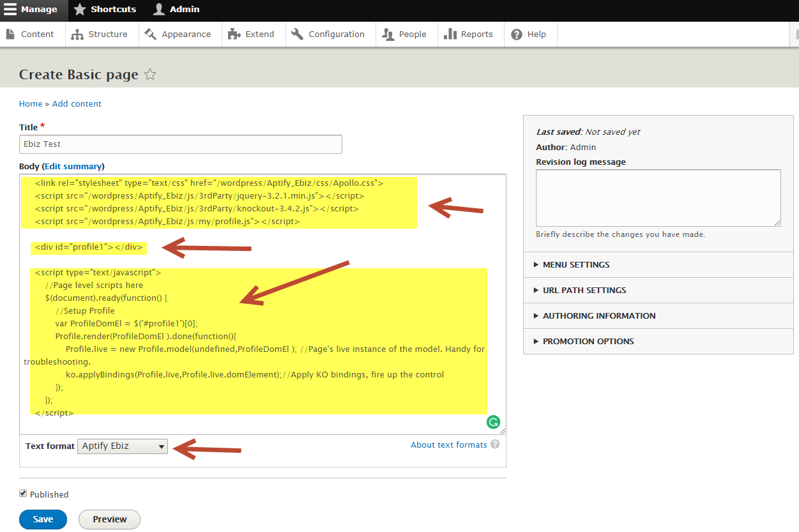Open the People menu item
The image size is (799, 532).
(406, 34)
